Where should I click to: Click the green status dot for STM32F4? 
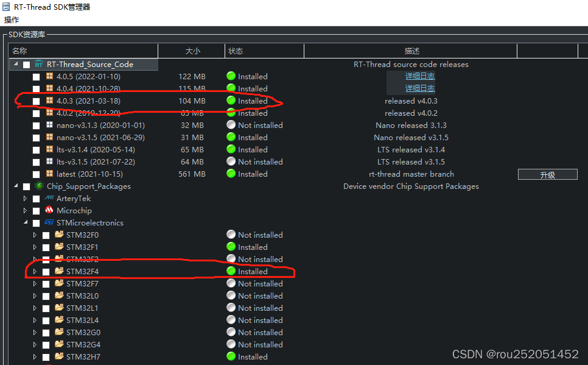[x=231, y=271]
